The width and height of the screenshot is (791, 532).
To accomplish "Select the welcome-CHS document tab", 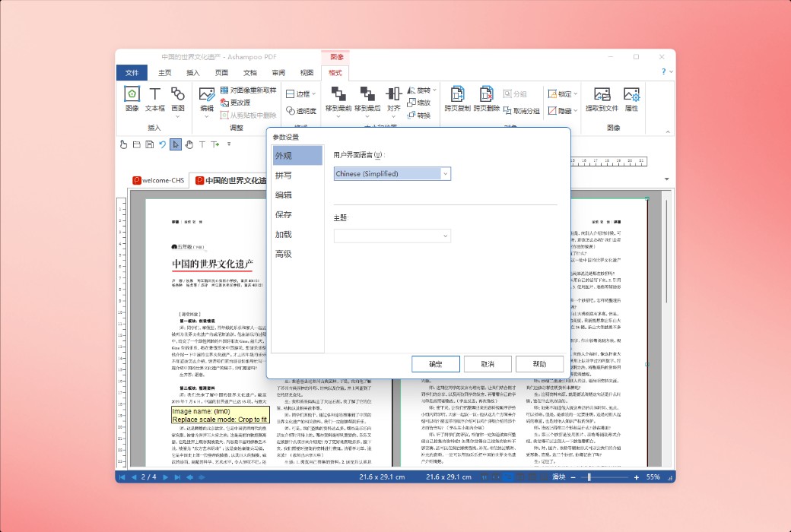I will [158, 180].
